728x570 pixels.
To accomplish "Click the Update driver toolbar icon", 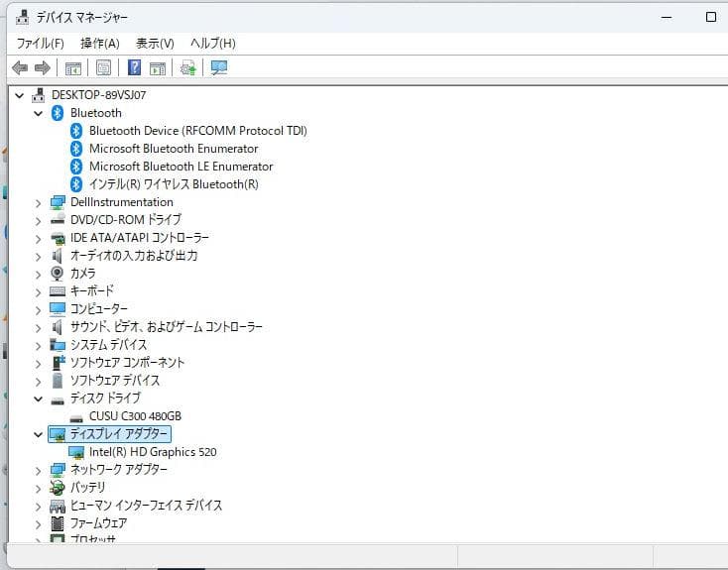I will (x=188, y=68).
